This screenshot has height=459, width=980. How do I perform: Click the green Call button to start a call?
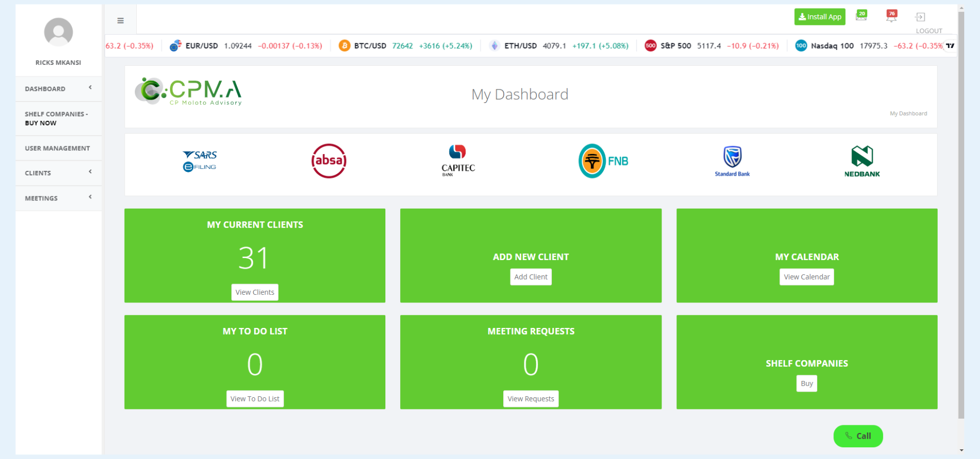click(x=857, y=436)
